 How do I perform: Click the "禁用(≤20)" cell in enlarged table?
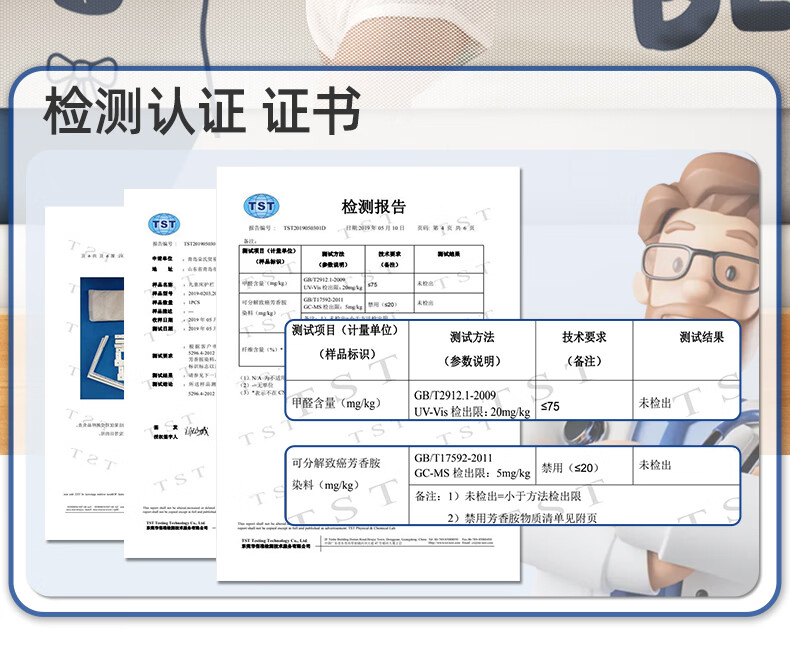coord(570,468)
